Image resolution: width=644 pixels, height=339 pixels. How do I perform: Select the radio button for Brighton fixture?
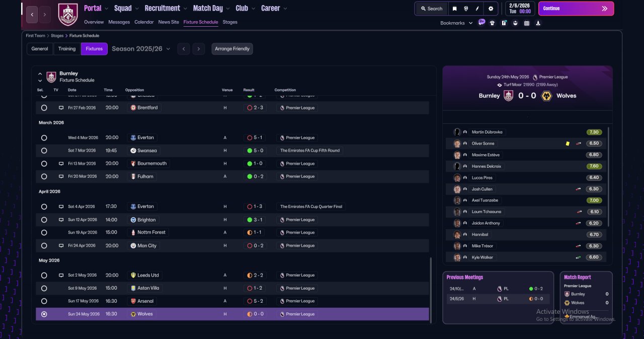pyautogui.click(x=44, y=220)
